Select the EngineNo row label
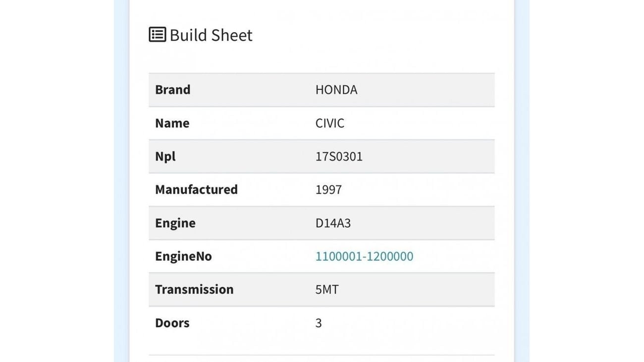The width and height of the screenshot is (644, 362). [183, 256]
